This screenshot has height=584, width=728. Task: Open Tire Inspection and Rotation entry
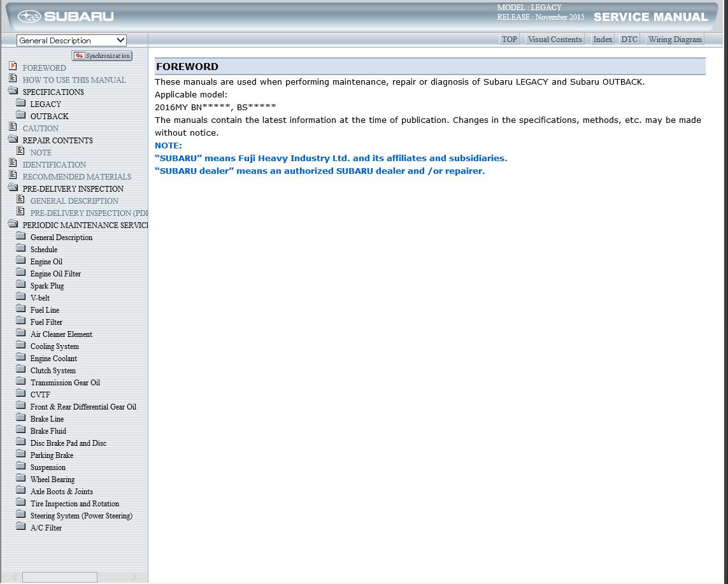[x=75, y=503]
